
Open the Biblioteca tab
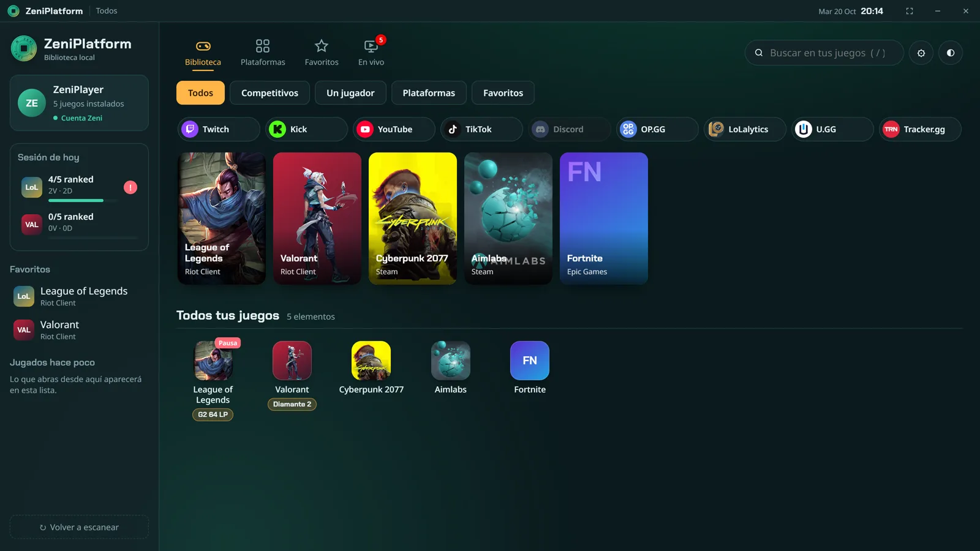tap(203, 53)
